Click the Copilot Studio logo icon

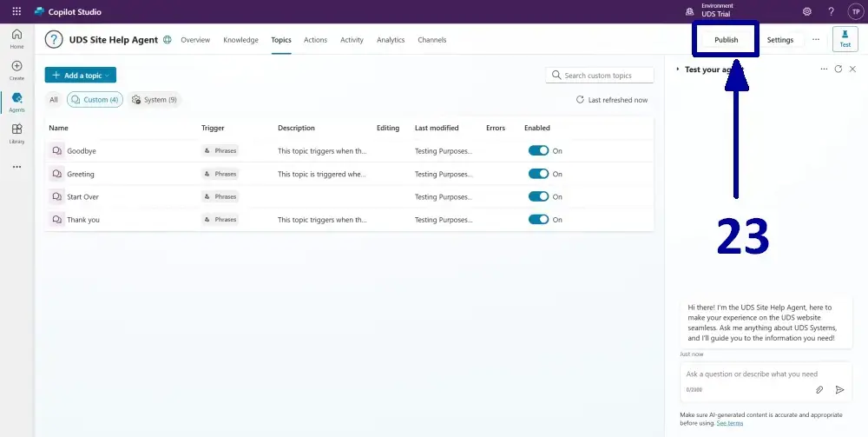click(x=39, y=11)
